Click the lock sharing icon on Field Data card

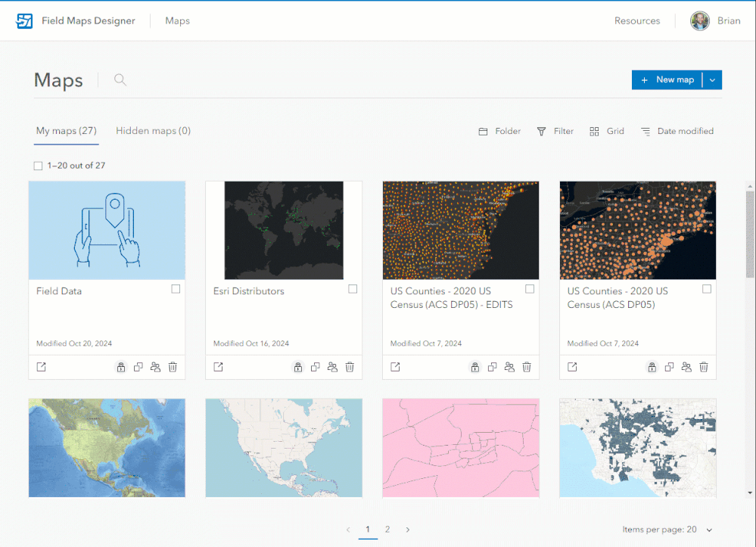pyautogui.click(x=121, y=367)
